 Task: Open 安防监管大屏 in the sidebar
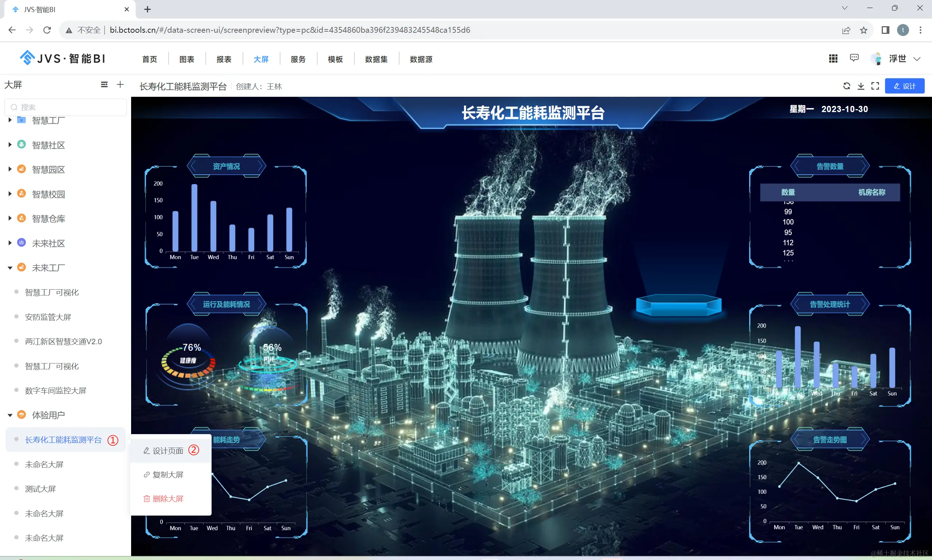click(48, 317)
